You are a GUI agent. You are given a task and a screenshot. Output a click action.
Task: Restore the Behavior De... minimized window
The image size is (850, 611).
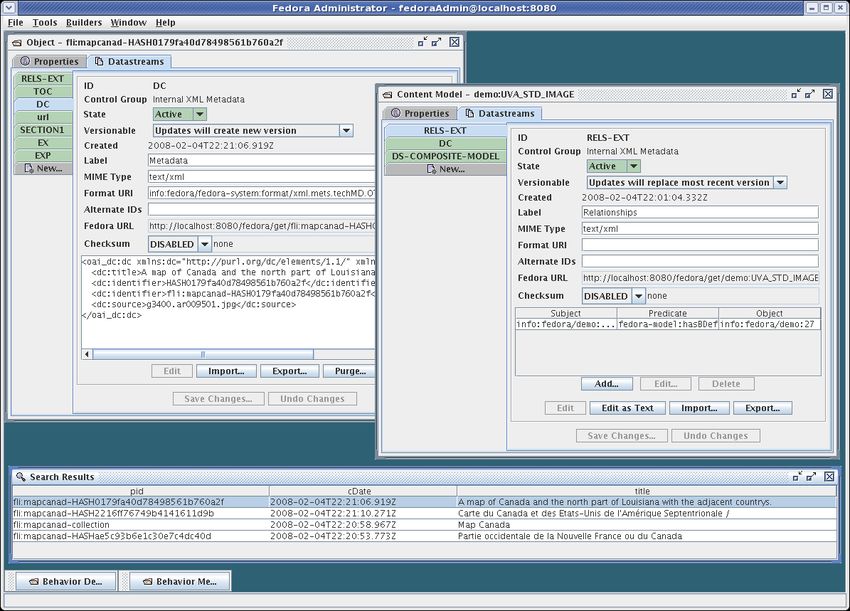66,581
